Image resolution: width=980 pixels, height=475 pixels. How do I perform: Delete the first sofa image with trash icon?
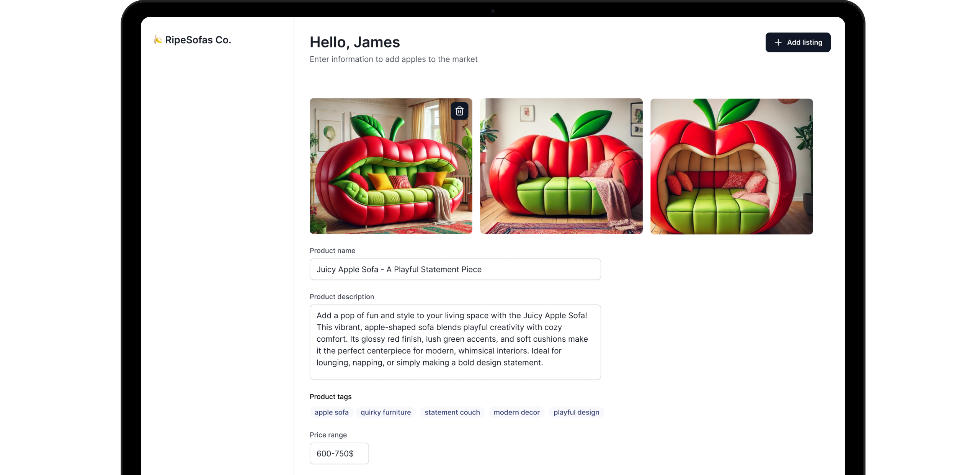(459, 111)
